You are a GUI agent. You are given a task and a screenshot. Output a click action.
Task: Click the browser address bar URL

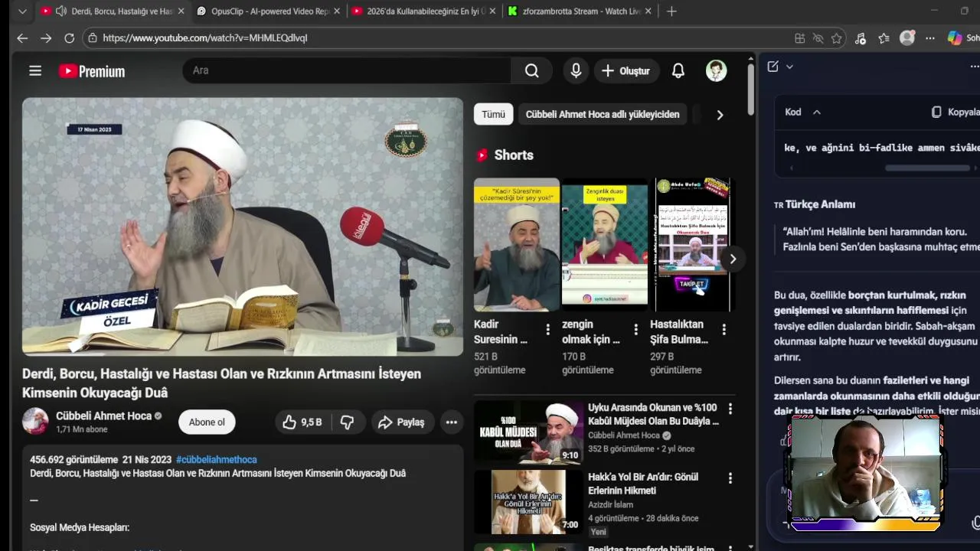(x=205, y=37)
